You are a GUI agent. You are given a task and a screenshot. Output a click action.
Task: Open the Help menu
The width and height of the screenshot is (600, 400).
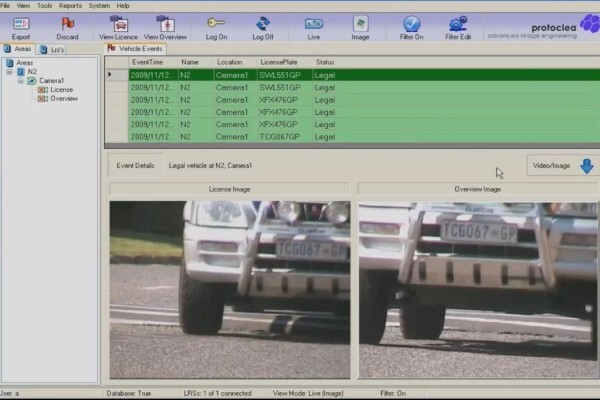click(x=123, y=6)
